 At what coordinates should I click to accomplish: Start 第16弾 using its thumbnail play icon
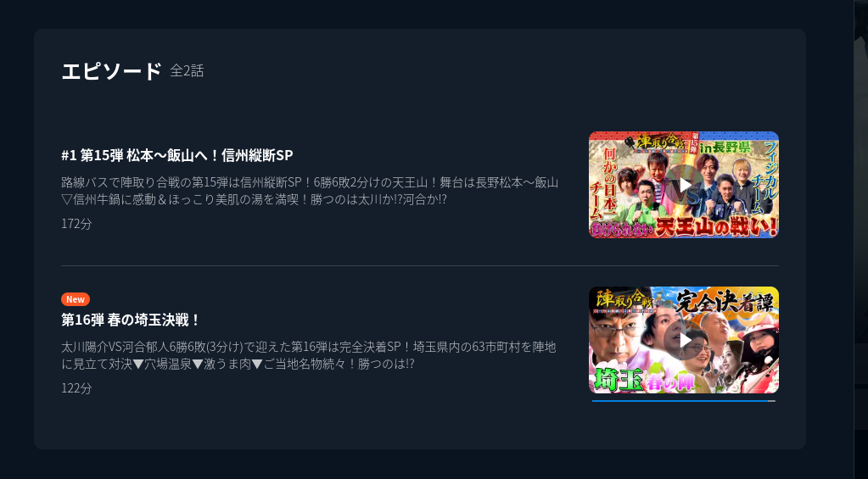(x=684, y=340)
